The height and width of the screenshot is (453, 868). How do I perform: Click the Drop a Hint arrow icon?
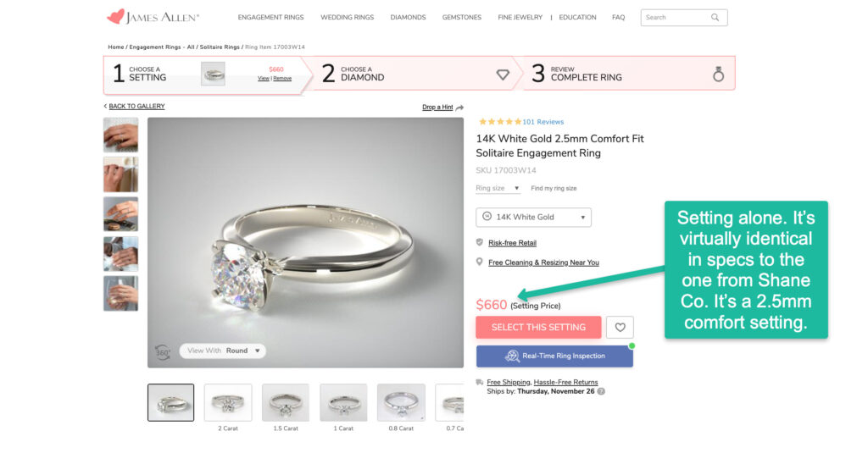pos(459,108)
